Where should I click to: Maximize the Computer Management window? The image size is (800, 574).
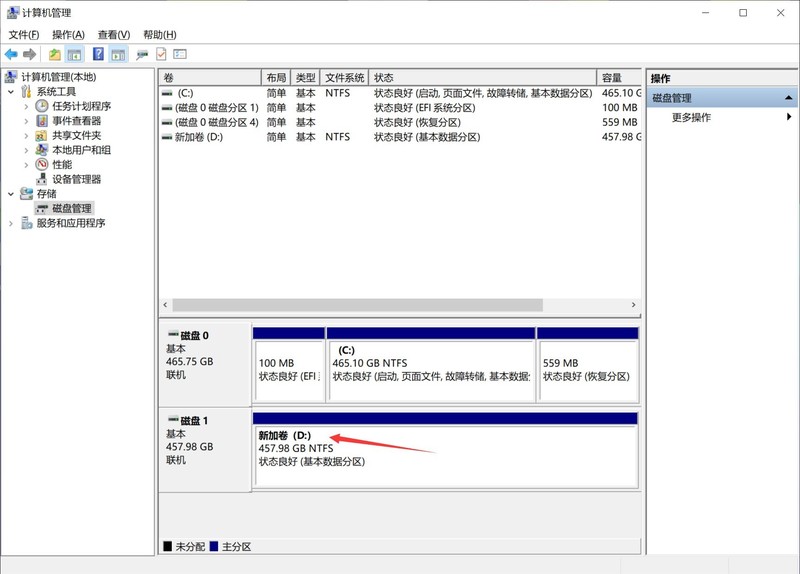pyautogui.click(x=743, y=13)
